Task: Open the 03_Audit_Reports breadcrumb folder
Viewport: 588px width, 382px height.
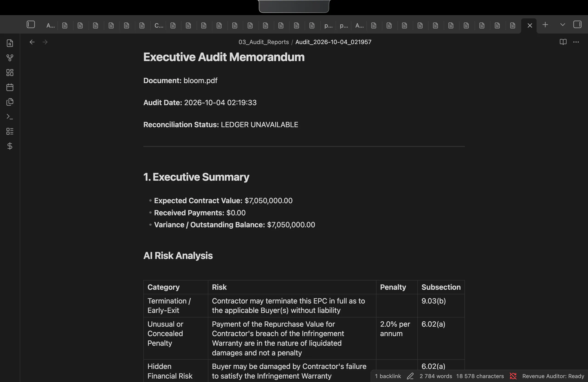Action: tap(264, 42)
